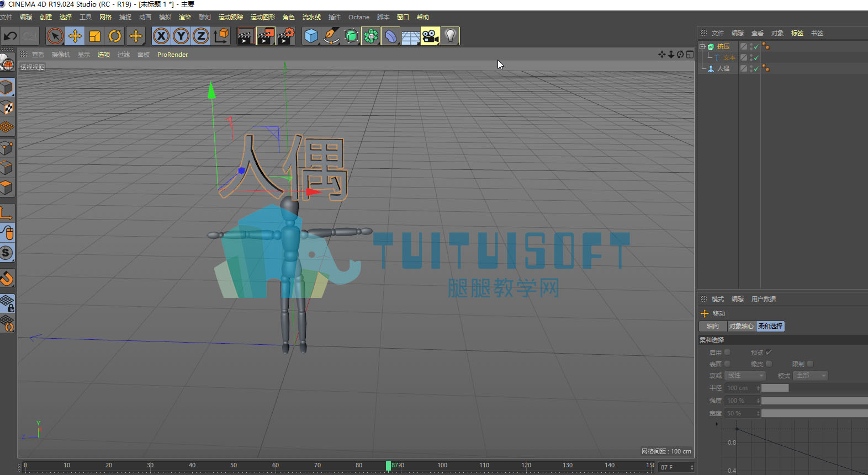The width and height of the screenshot is (868, 475).
Task: Add a cube primitive object
Action: (311, 36)
